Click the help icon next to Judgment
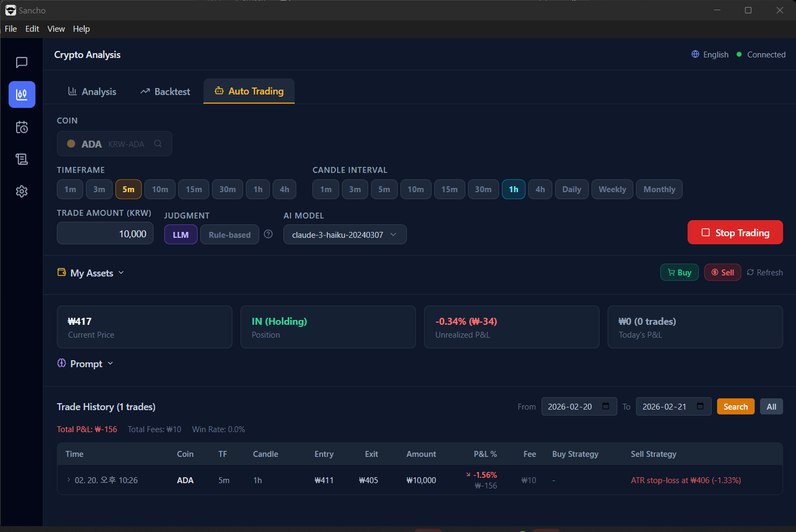 point(268,234)
